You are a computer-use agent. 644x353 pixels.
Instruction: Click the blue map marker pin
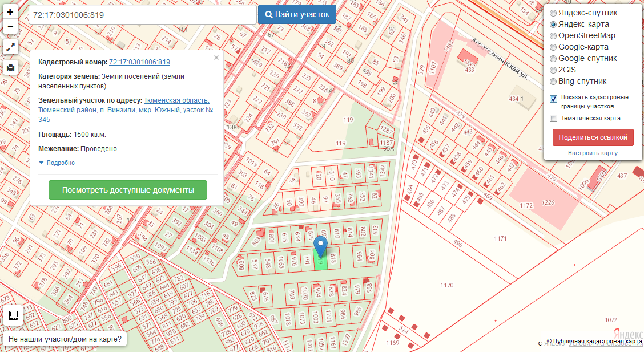click(x=320, y=247)
